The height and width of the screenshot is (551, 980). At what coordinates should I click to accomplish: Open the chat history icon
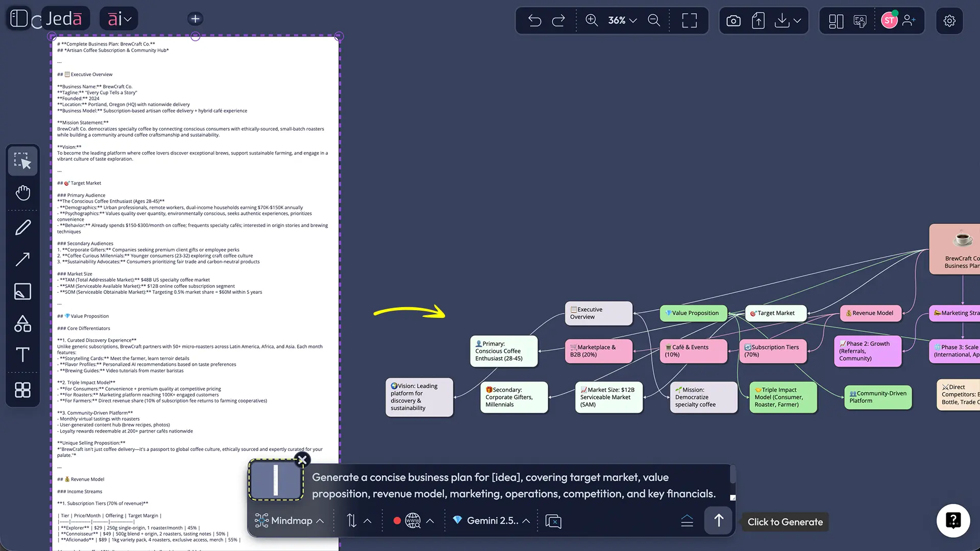coord(553,521)
